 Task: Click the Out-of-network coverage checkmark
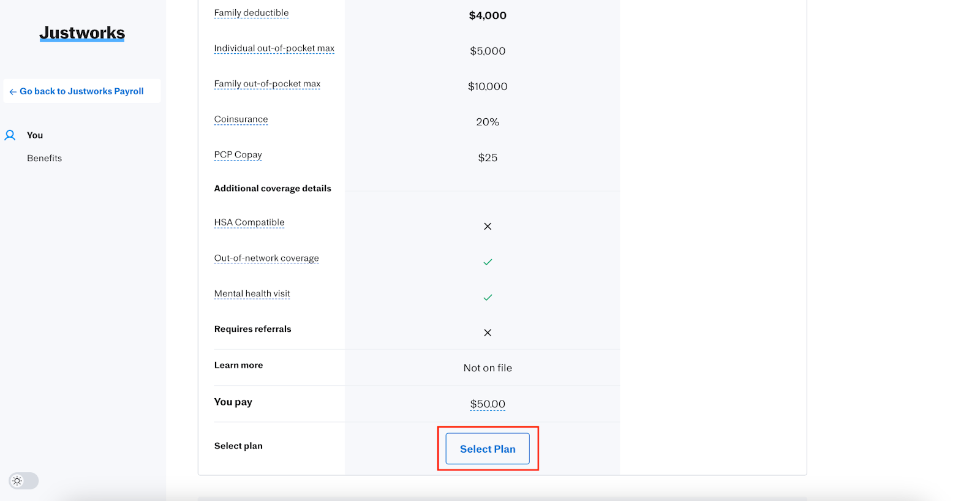coord(488,262)
